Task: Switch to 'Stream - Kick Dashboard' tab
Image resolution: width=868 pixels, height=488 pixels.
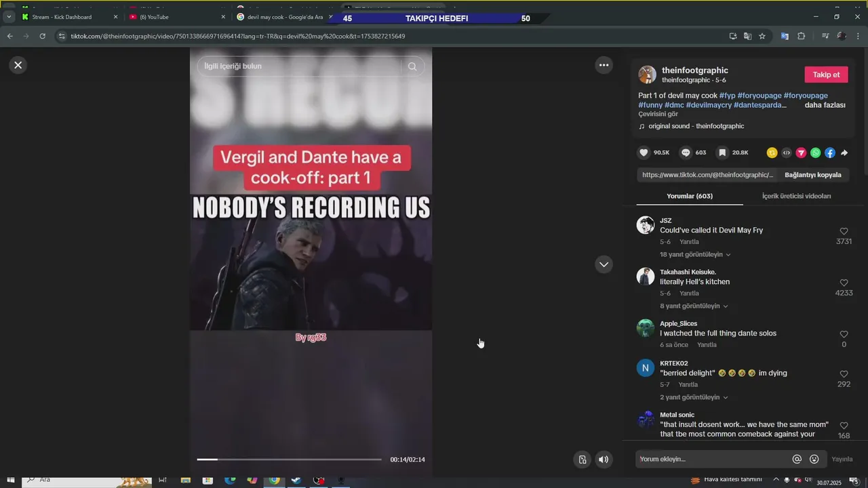Action: (69, 17)
